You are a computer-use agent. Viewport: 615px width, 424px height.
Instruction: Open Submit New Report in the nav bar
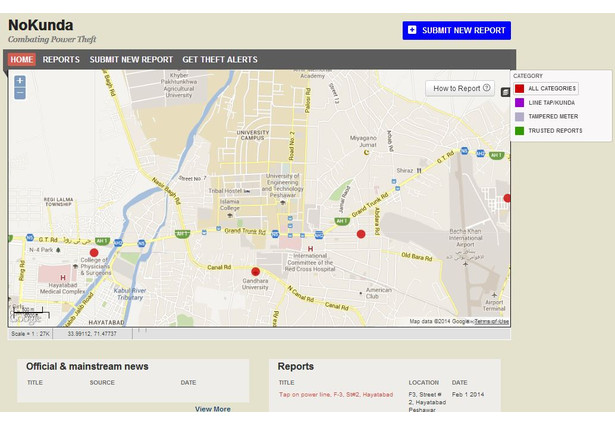(x=131, y=60)
